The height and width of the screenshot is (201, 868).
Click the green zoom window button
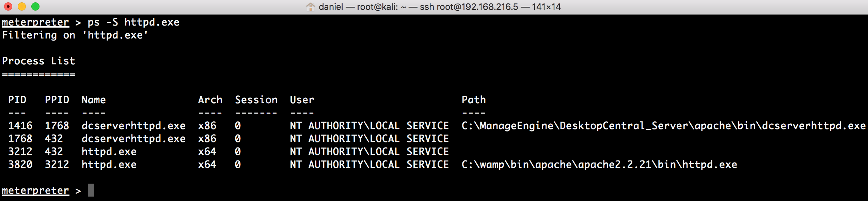pyautogui.click(x=35, y=6)
